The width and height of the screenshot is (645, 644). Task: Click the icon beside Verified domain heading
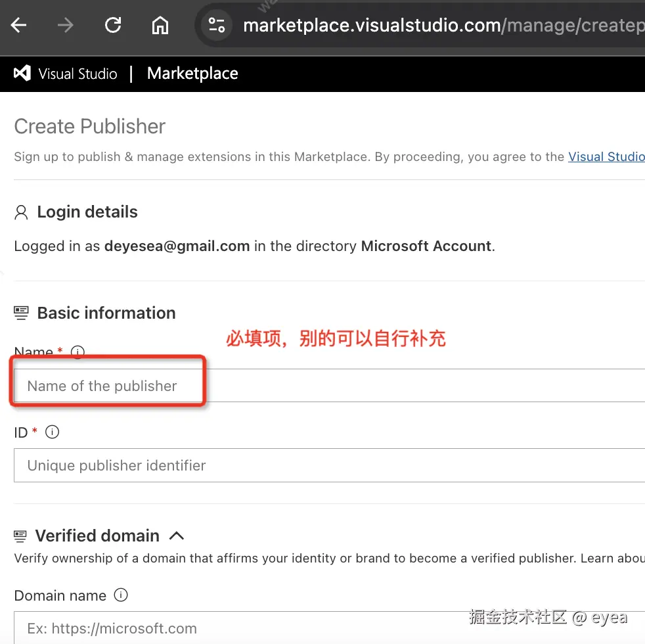pyautogui.click(x=21, y=535)
